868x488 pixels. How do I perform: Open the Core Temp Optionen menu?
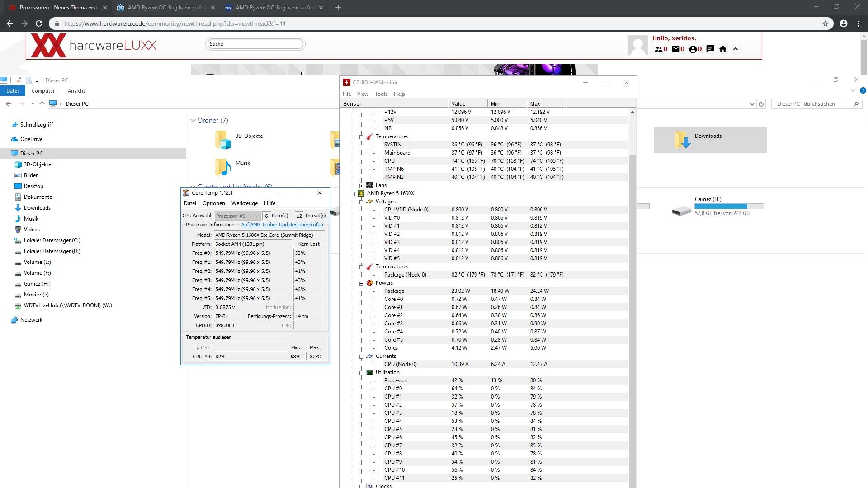[213, 203]
